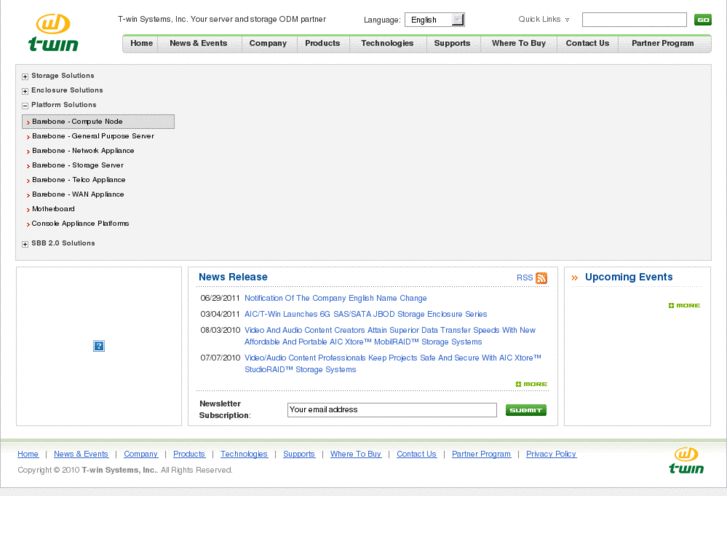Viewport: 727px width, 545px height.
Task: Select Barebone - Storage Server item
Action: pyautogui.click(x=77, y=165)
